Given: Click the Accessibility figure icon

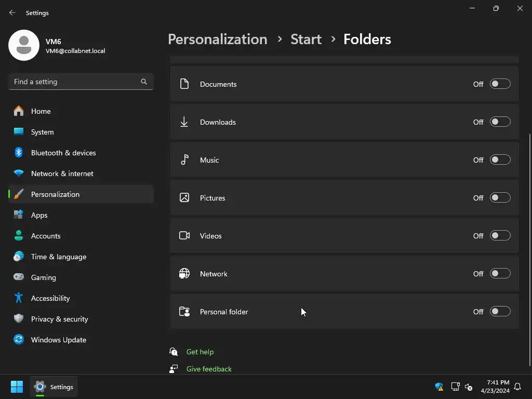Looking at the screenshot, I should (19, 298).
